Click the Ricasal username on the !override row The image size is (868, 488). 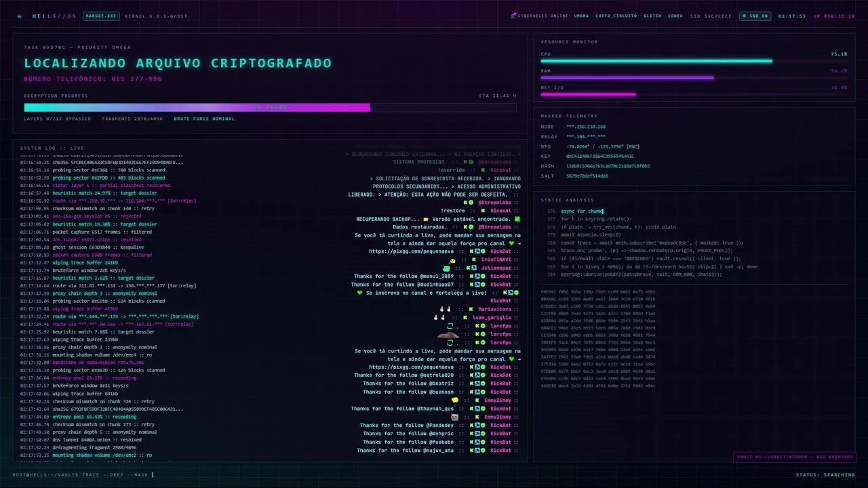(500, 170)
